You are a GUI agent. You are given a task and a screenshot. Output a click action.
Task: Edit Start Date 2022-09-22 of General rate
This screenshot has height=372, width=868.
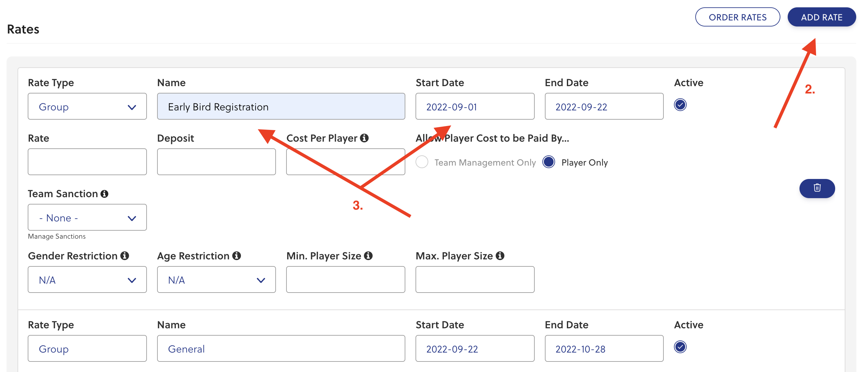tap(475, 348)
